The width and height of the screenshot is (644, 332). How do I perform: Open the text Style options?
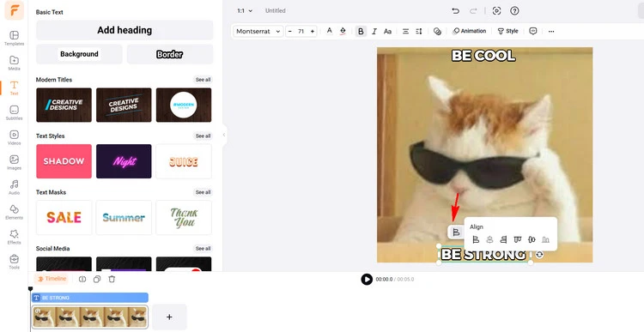coord(507,31)
